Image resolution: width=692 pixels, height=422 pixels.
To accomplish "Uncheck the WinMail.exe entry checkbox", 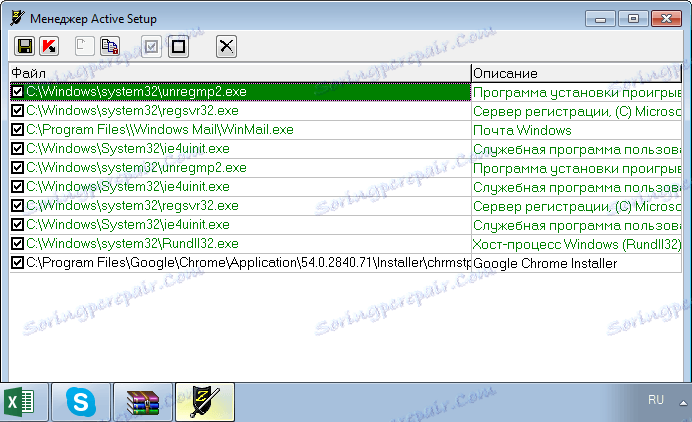I will coord(17,129).
